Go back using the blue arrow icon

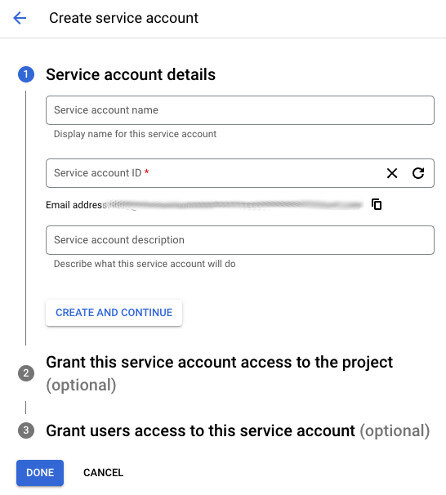(20, 18)
